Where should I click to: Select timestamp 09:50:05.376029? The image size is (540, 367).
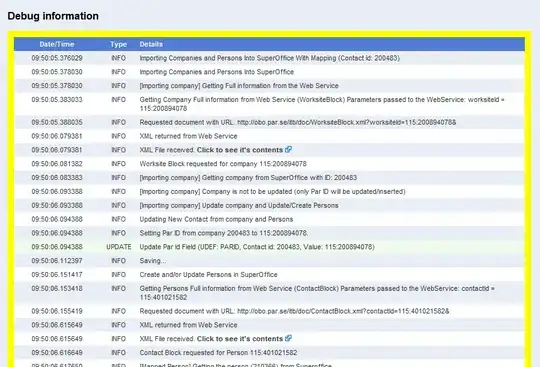(57, 58)
